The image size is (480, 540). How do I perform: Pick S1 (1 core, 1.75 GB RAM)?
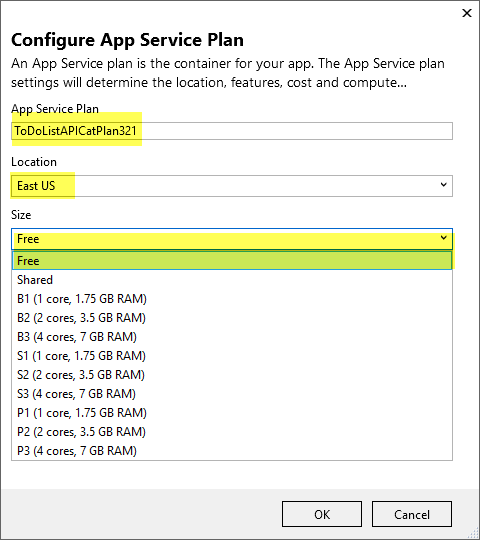(x=232, y=355)
